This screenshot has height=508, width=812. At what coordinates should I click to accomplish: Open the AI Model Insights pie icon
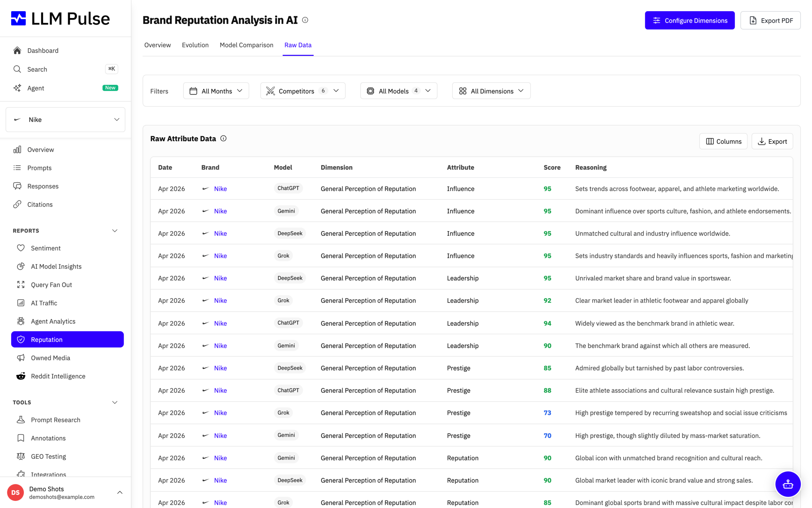21,266
